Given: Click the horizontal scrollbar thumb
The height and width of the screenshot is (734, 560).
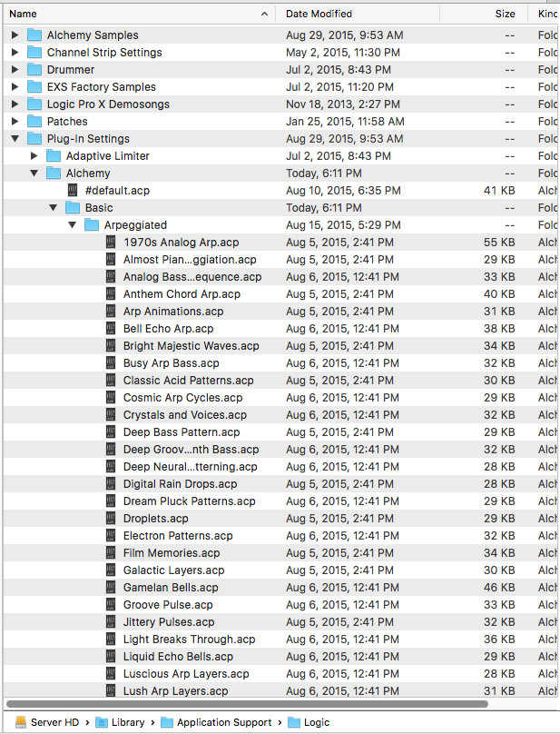Looking at the screenshot, I should click(247, 704).
